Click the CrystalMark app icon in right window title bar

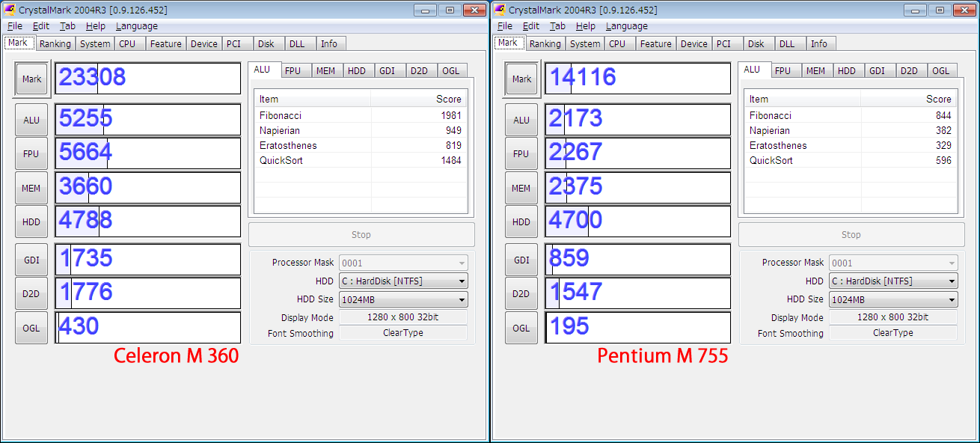(x=500, y=10)
